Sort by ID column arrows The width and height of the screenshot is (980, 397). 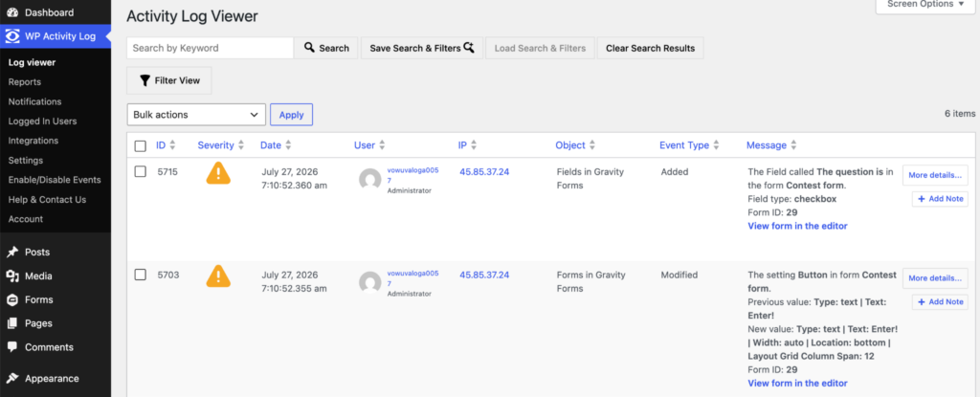point(172,145)
